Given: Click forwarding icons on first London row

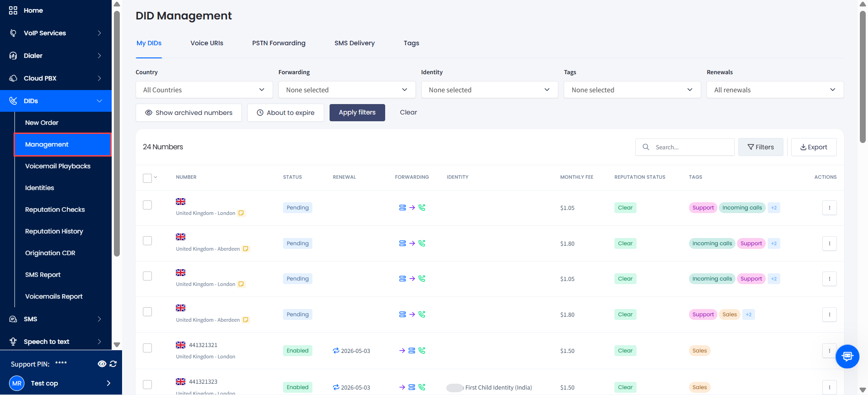Looking at the screenshot, I should (x=412, y=208).
